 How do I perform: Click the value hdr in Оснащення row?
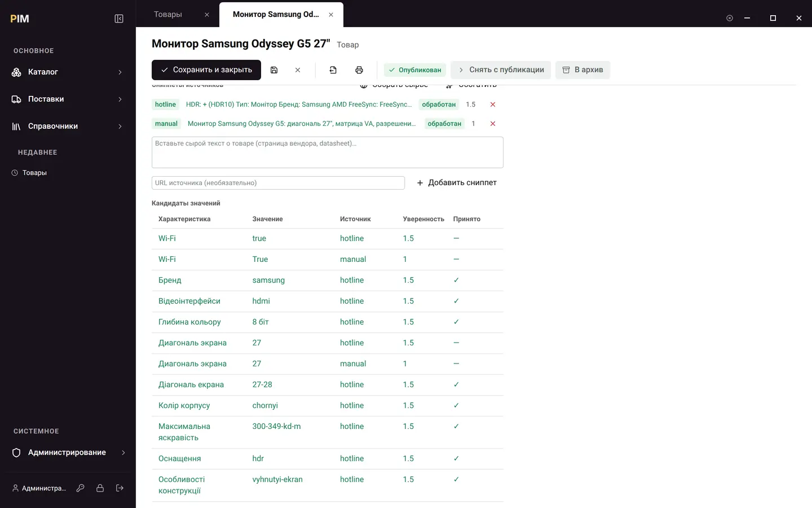coord(258,459)
